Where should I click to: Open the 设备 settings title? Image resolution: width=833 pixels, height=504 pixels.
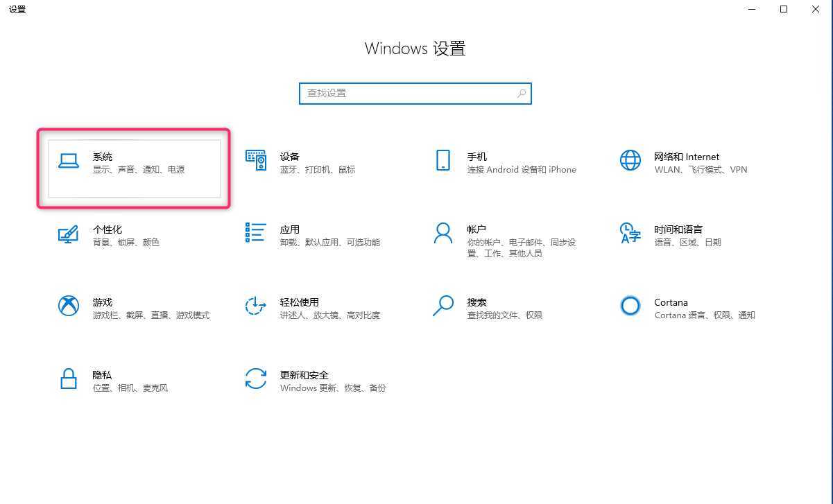pos(290,157)
